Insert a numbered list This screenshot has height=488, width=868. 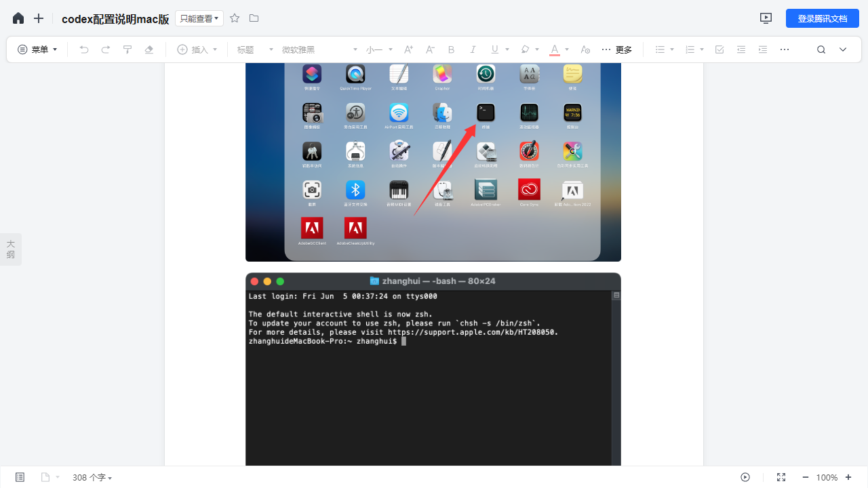pyautogui.click(x=690, y=49)
